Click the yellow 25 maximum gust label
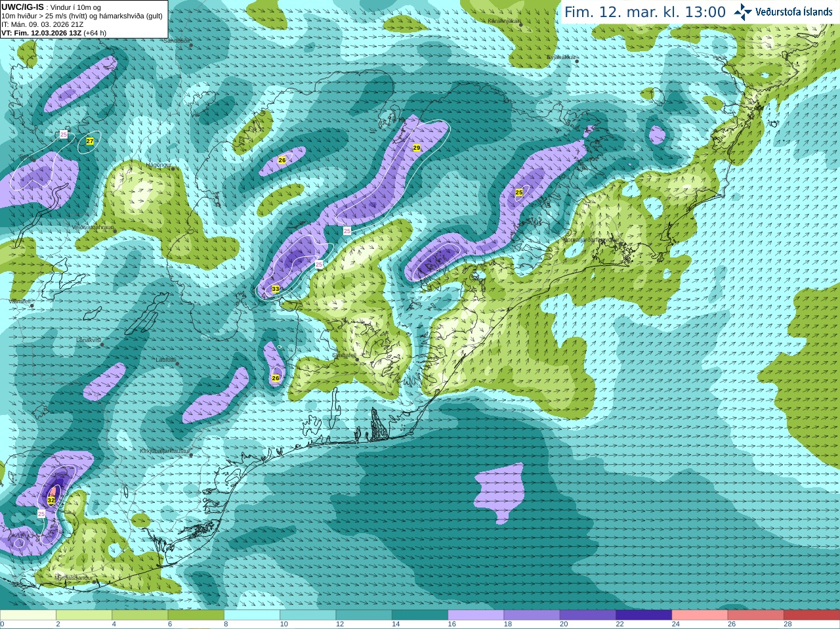The image size is (840, 629). pos(519,192)
